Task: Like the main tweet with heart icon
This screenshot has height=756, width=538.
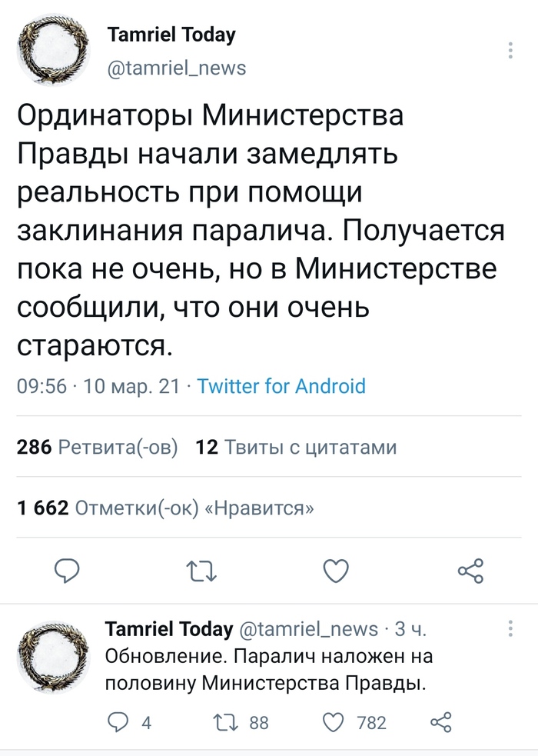Action: tap(336, 571)
